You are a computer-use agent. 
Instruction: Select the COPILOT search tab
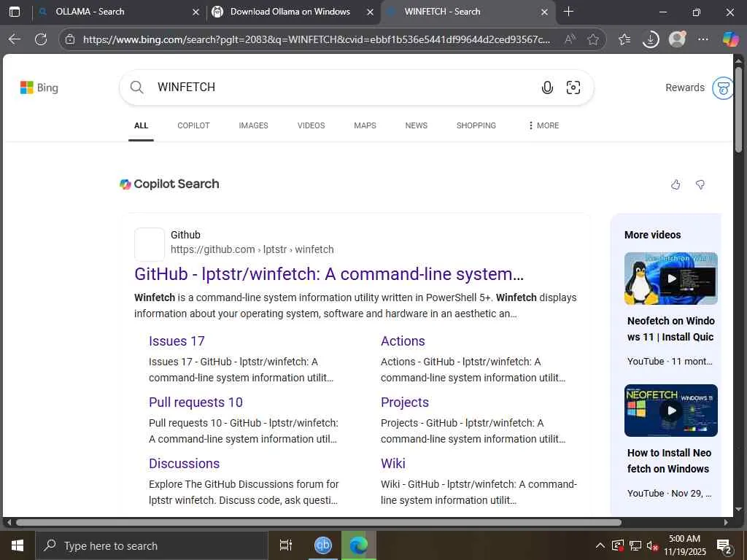tap(193, 125)
